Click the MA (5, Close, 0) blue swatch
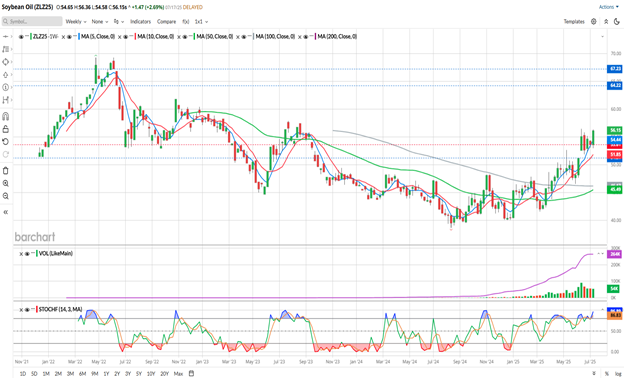This screenshot has height=378, width=624. pos(79,37)
